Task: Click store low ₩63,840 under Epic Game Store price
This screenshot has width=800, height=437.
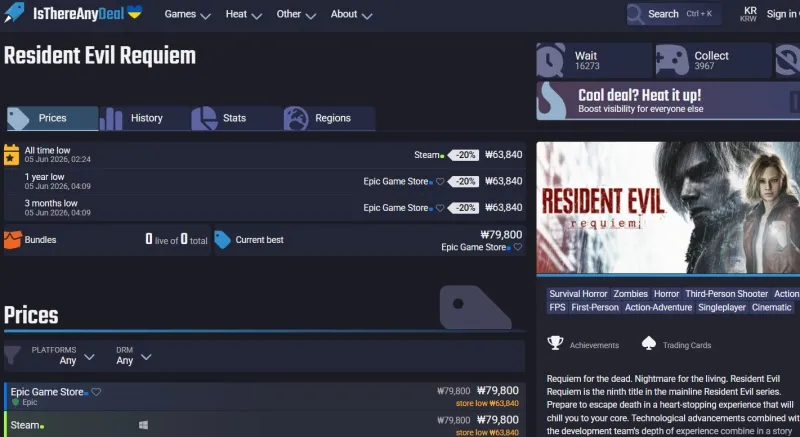Action: pos(487,403)
